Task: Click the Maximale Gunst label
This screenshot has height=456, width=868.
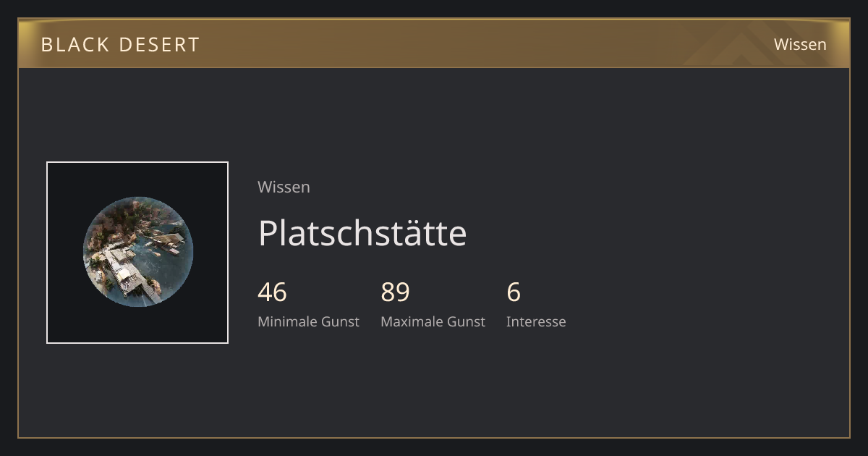Action: click(x=433, y=321)
